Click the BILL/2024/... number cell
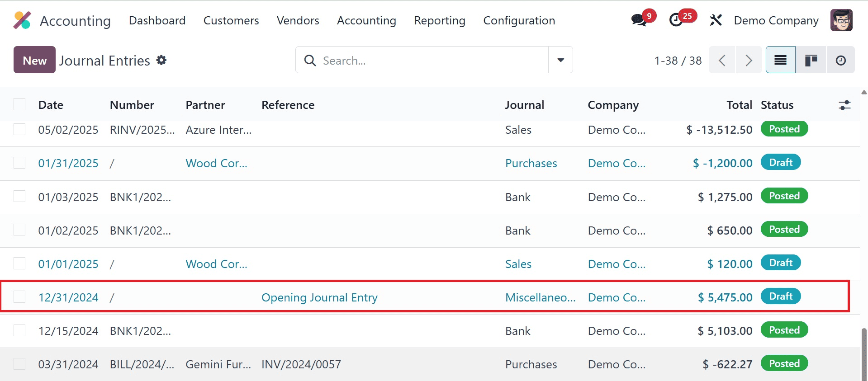Screen dimensions: 868x381 coord(142,364)
